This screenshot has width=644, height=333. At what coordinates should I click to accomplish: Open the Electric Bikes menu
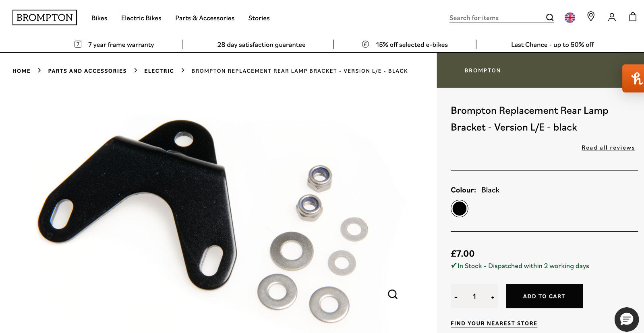pyautogui.click(x=141, y=18)
